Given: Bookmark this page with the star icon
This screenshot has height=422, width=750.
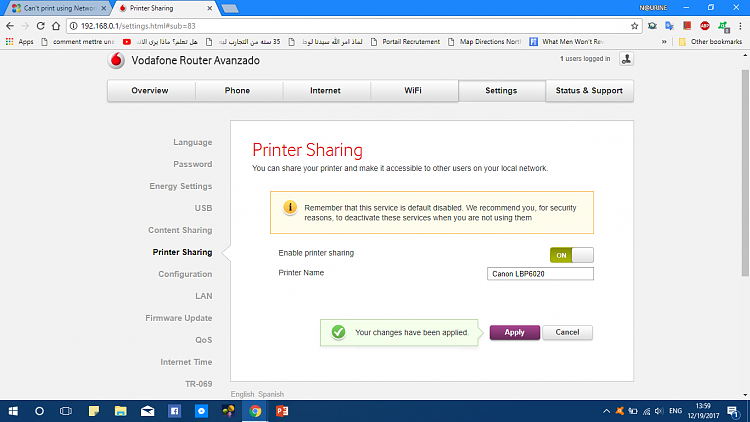Looking at the screenshot, I should 634,26.
